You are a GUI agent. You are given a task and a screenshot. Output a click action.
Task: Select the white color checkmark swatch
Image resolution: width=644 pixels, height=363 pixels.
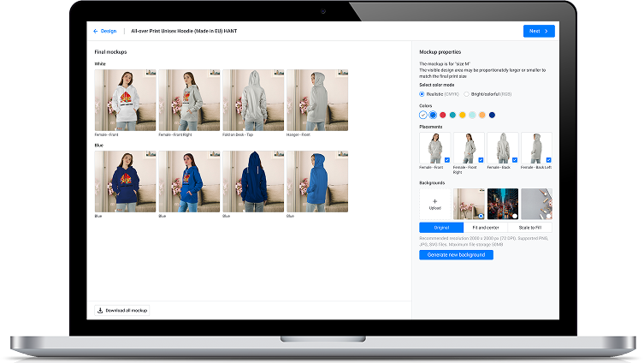click(423, 115)
